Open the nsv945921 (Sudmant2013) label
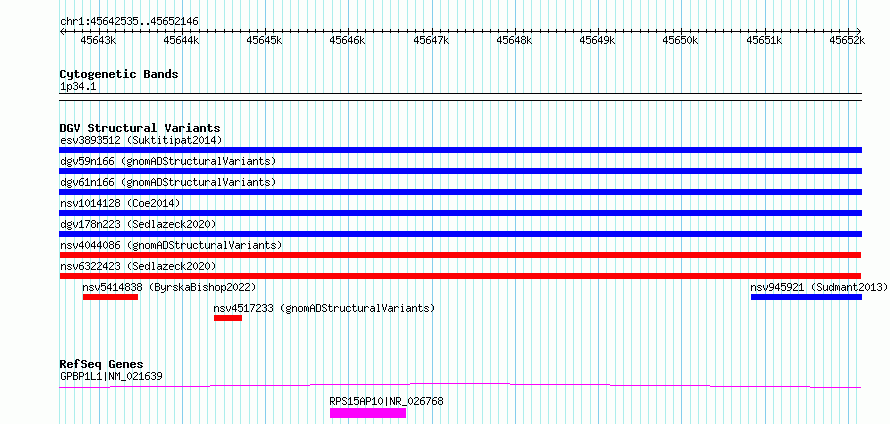The image size is (890, 424). (x=818, y=287)
